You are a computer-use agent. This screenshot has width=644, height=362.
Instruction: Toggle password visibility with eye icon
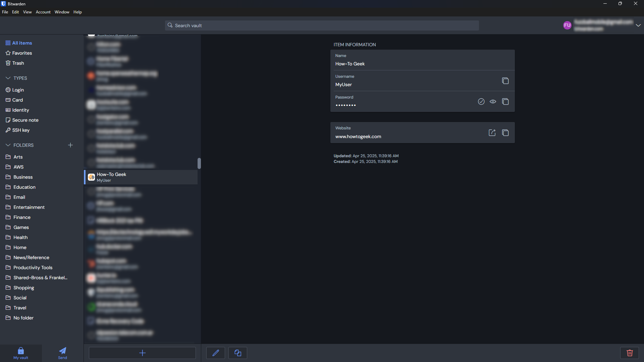click(493, 102)
